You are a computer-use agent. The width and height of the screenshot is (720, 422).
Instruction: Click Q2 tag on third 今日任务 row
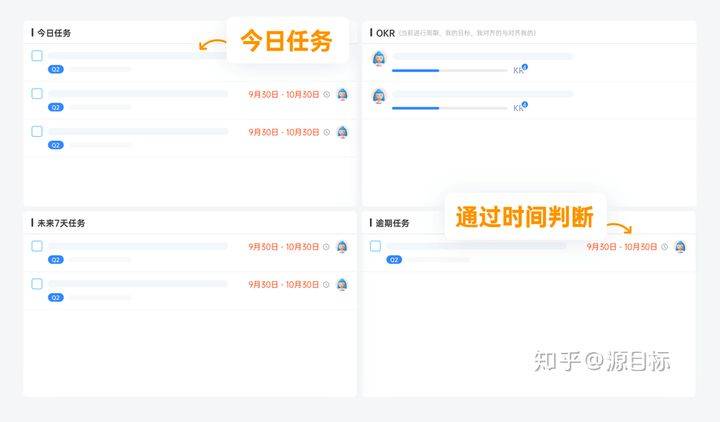(56, 145)
